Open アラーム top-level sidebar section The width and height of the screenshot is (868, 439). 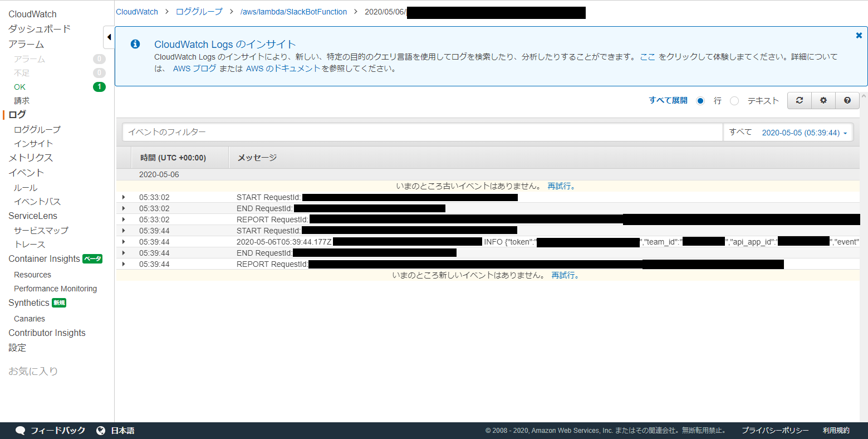26,44
